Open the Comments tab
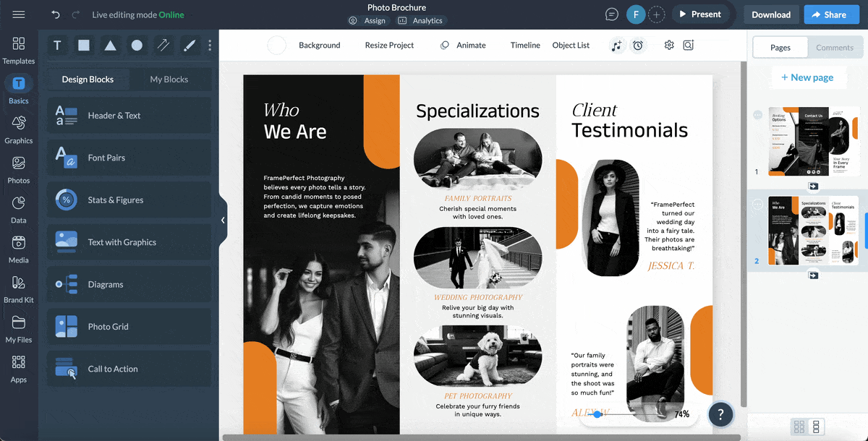The height and width of the screenshot is (441, 868). coord(835,48)
